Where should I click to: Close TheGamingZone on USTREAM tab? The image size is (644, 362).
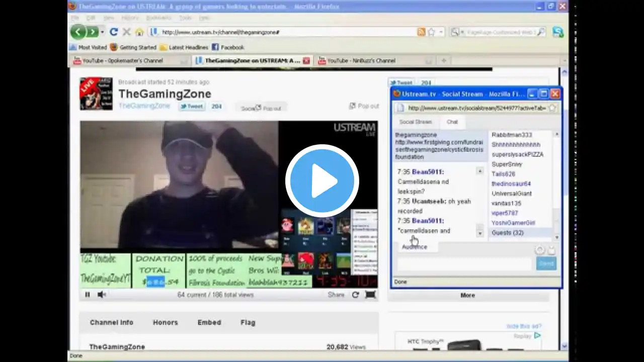[306, 61]
